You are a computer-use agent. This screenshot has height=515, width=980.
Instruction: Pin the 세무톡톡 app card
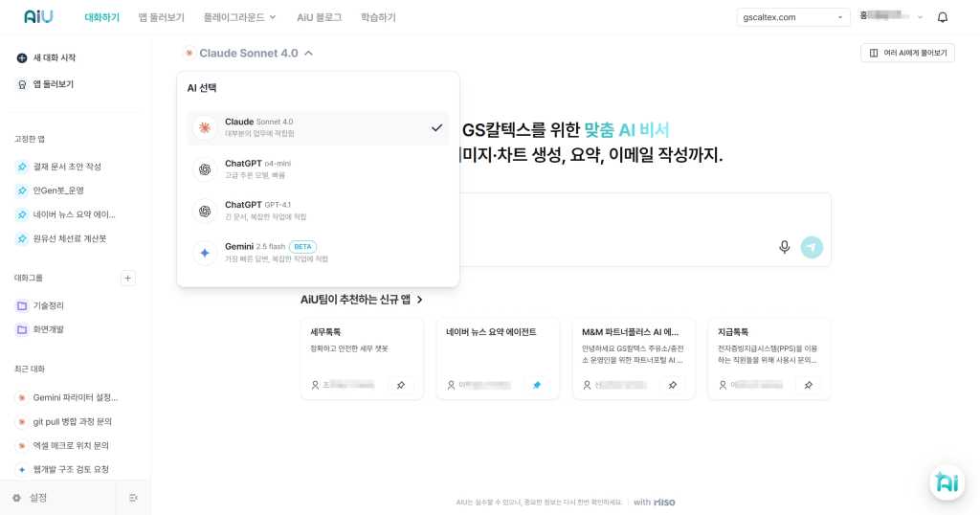tap(401, 385)
